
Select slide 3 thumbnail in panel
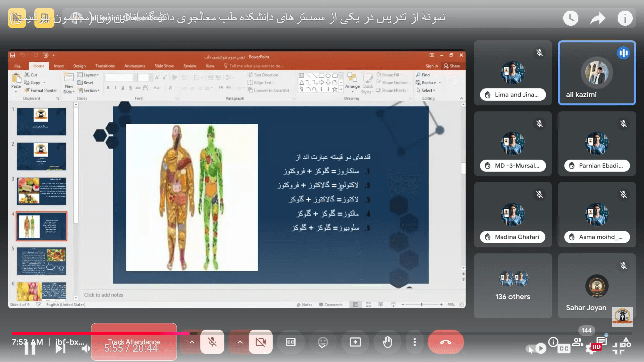point(42,191)
